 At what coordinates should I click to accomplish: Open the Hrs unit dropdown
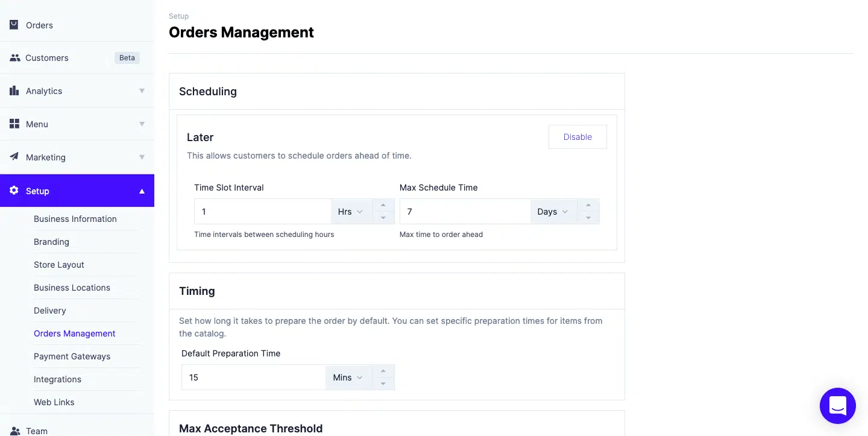[x=351, y=212]
